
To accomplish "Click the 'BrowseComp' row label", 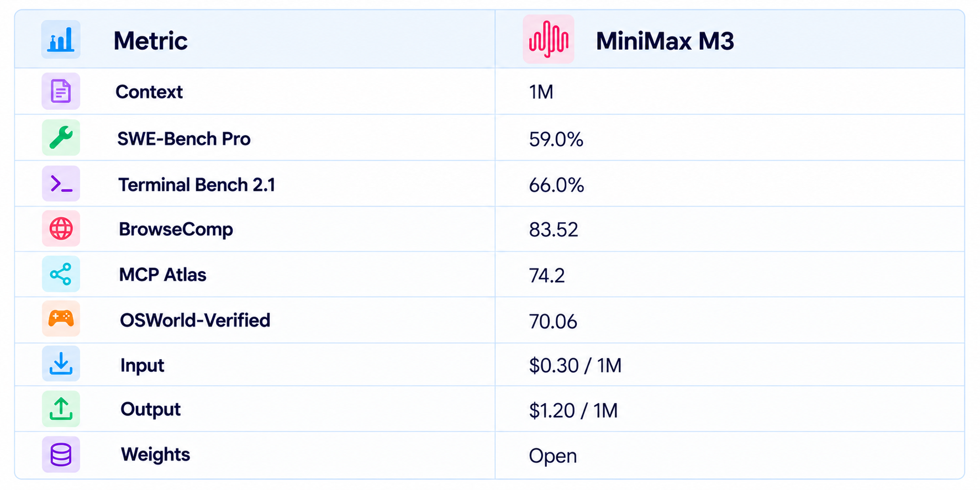I will (x=176, y=229).
